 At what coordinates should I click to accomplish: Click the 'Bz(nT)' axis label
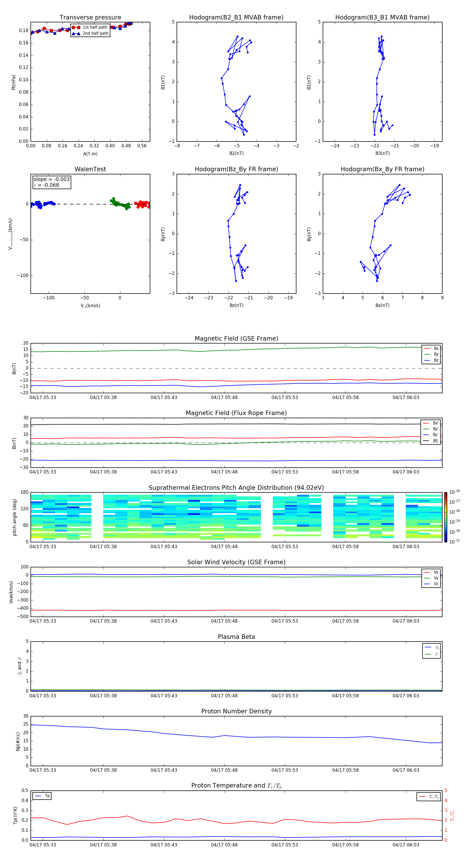(236, 305)
